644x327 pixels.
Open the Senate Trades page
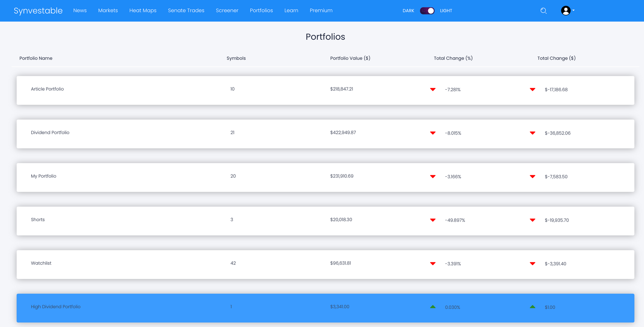[186, 11]
